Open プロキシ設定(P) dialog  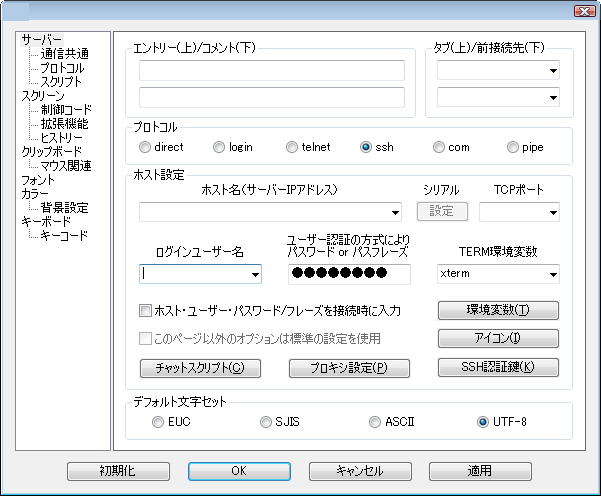349,368
